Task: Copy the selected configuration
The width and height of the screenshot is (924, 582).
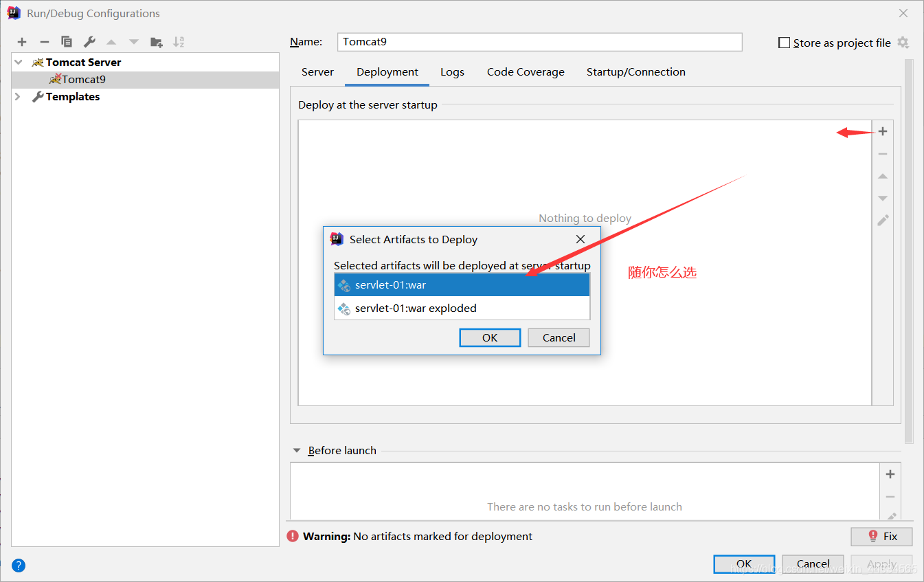Action: pos(67,42)
